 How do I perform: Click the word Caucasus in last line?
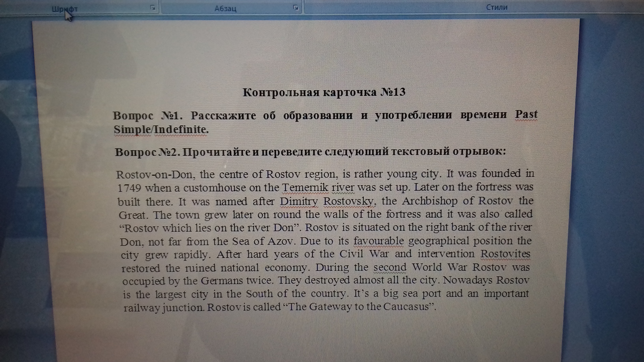[406, 307]
